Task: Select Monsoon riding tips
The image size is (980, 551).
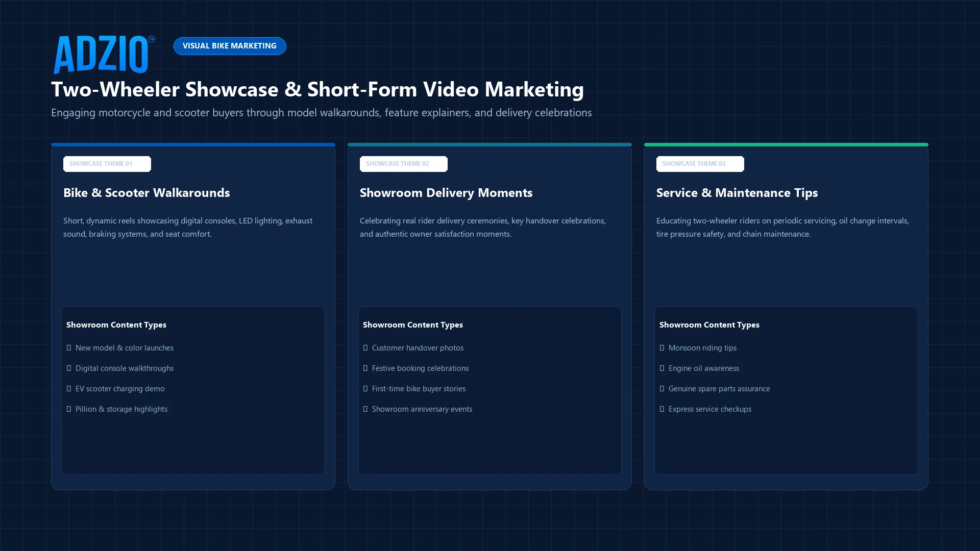Action: tap(702, 348)
